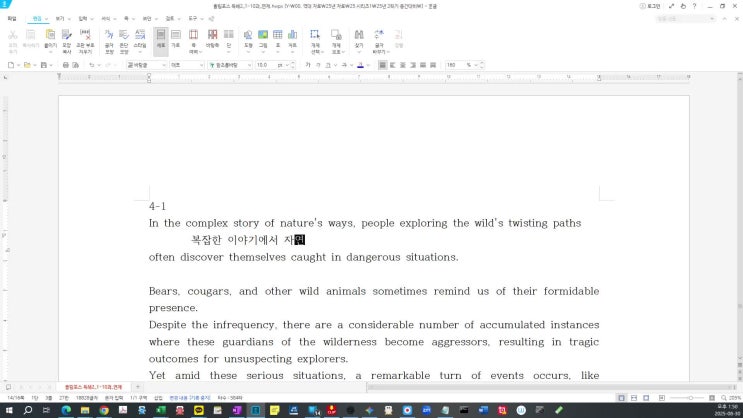Insert a table with the 표 icon
Image resolution: width=743 pixels, height=418 pixels.
[x=277, y=38]
